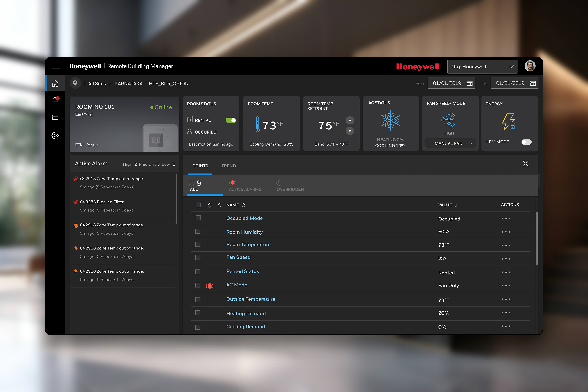Image resolution: width=588 pixels, height=392 pixels.
Task: Click the alarm icon beside AC Mode
Action: coord(210,285)
